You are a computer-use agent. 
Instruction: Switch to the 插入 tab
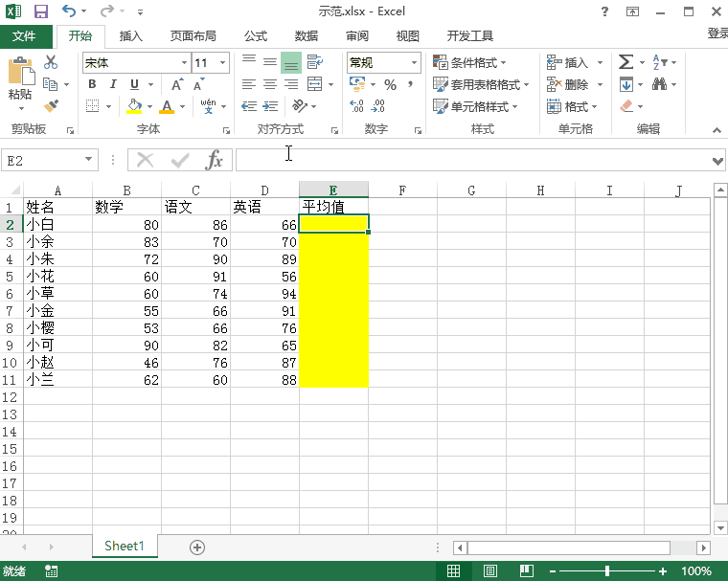130,35
